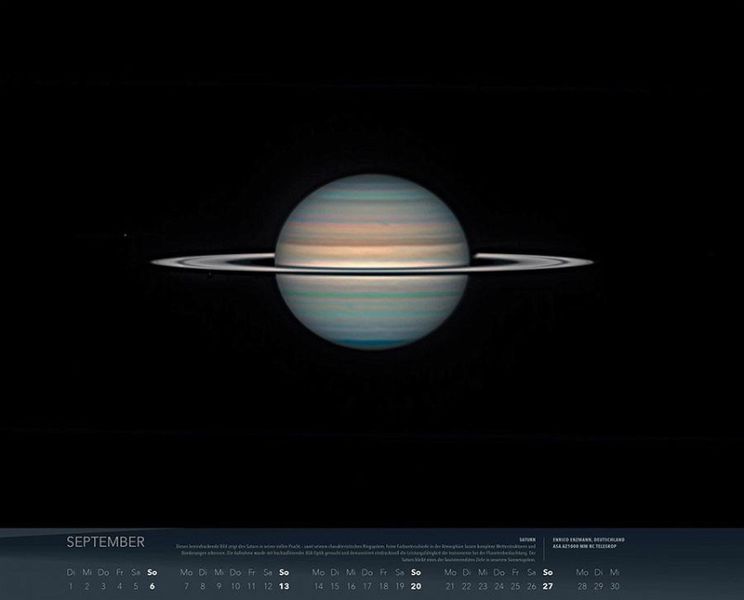The image size is (744, 600).
Task: Pick date 28 in the calendar row
Action: (x=582, y=586)
